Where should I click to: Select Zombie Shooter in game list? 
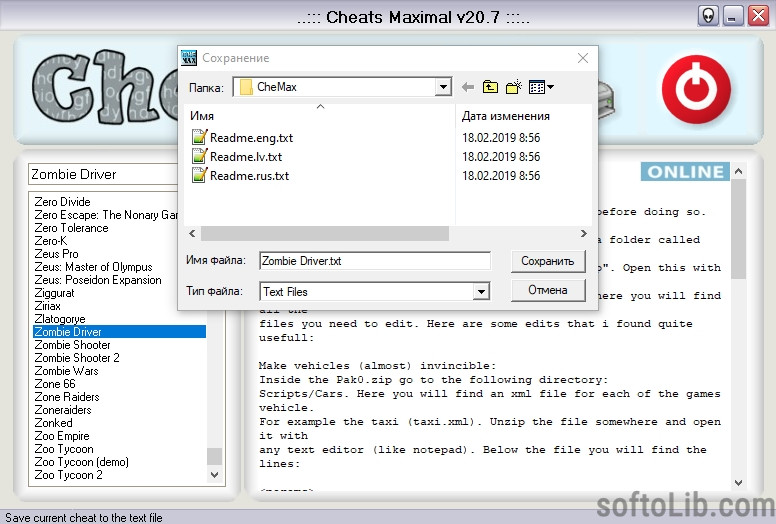(72, 345)
